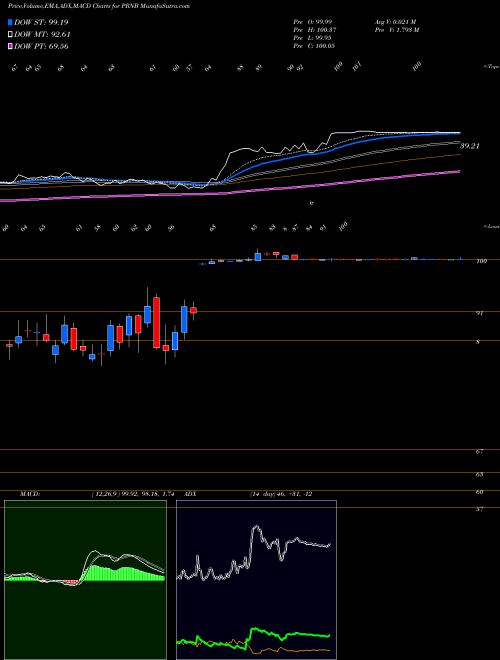Click the ADX (14 day) values header
Image resolution: width=500 pixels, height=660 pixels.
pyautogui.click(x=249, y=494)
